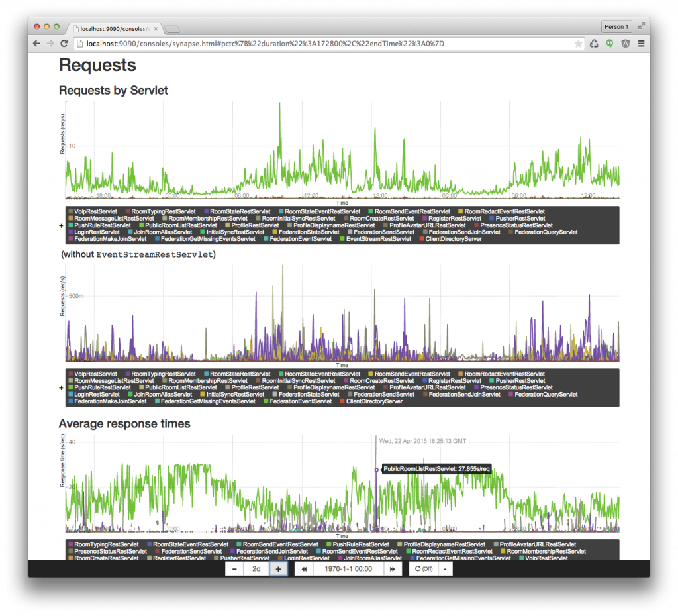Click the browser back navigation arrow
The width and height of the screenshot is (678, 616).
(36, 43)
